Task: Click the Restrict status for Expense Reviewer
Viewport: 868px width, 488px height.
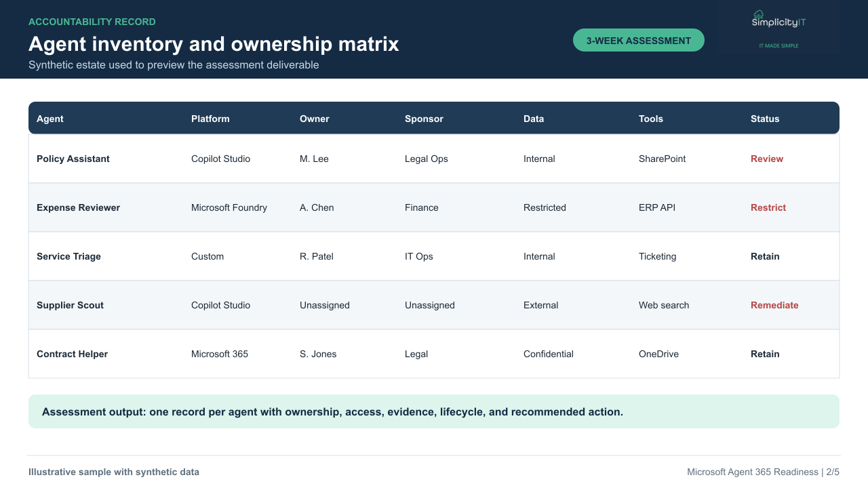Action: pos(768,207)
